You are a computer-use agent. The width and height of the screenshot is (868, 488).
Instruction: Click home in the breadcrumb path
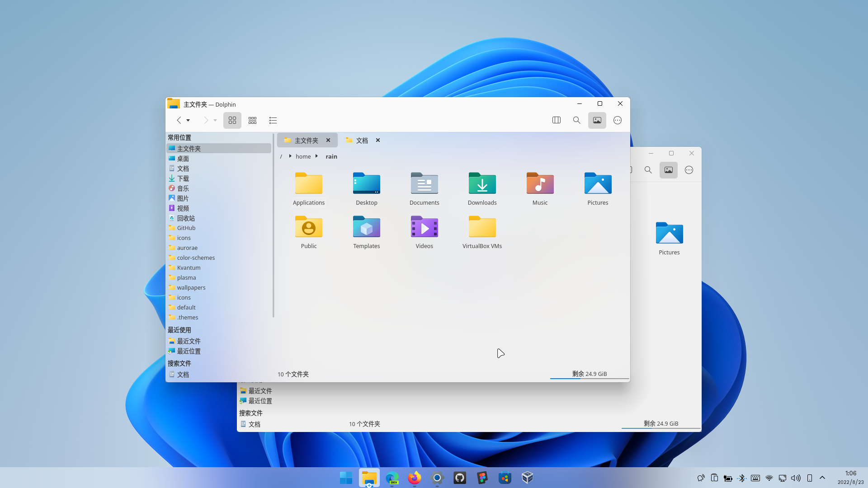pyautogui.click(x=303, y=156)
